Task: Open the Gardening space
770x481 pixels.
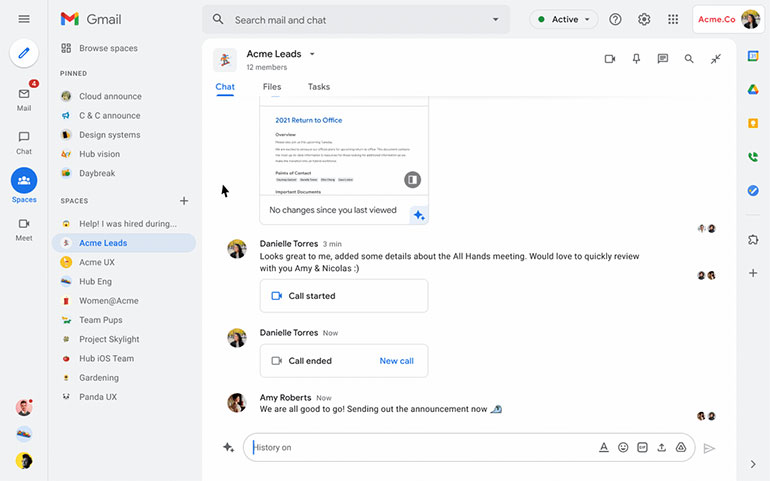Action: tap(124, 377)
